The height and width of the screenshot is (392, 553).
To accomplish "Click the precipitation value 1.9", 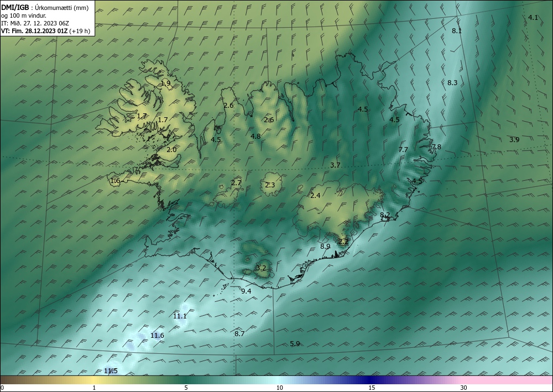I will (165, 83).
